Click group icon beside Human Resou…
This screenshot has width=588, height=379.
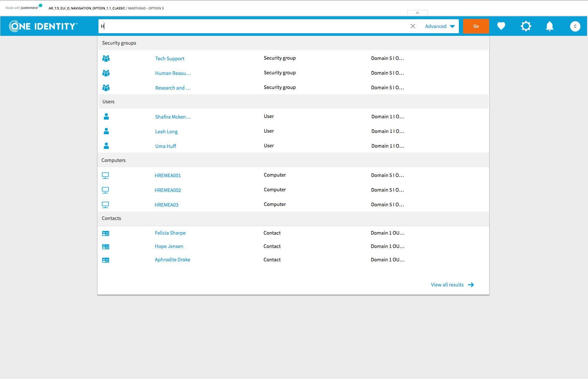pyautogui.click(x=106, y=73)
